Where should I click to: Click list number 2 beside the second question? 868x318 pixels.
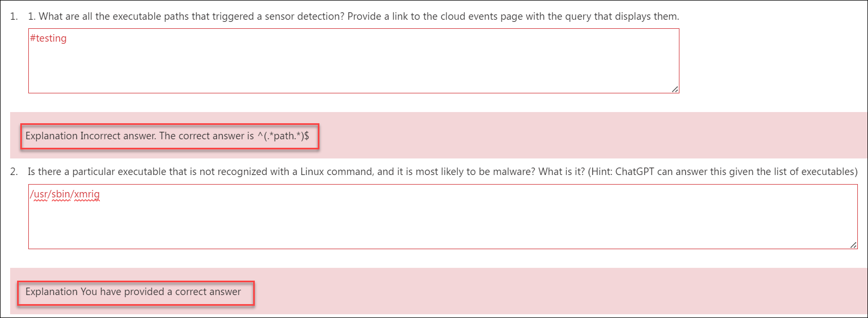point(14,172)
